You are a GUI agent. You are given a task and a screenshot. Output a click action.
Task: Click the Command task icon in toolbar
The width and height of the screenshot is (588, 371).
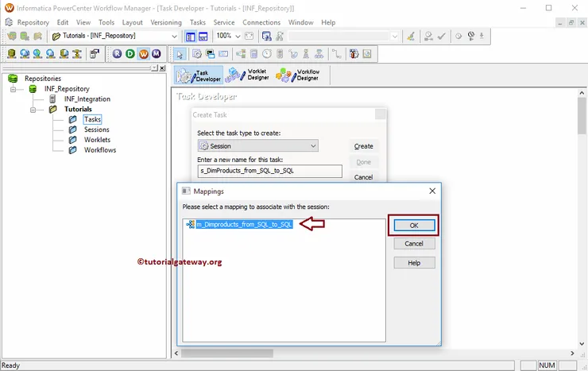coord(211,54)
